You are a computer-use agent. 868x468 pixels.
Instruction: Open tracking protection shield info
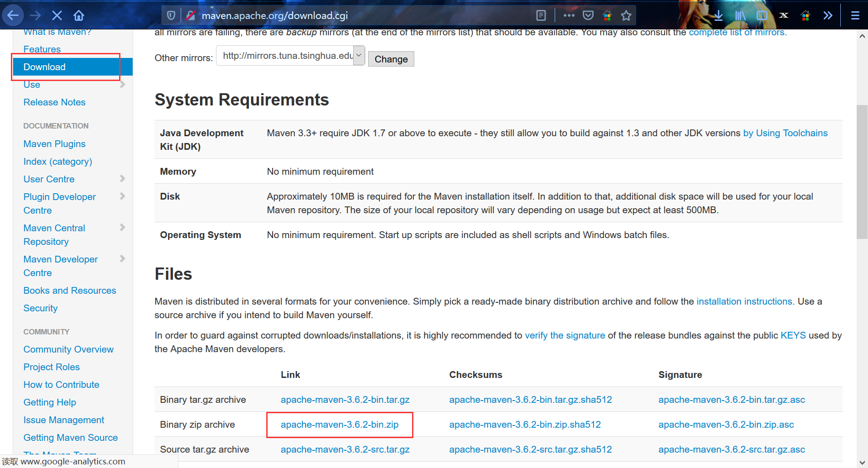171,15
